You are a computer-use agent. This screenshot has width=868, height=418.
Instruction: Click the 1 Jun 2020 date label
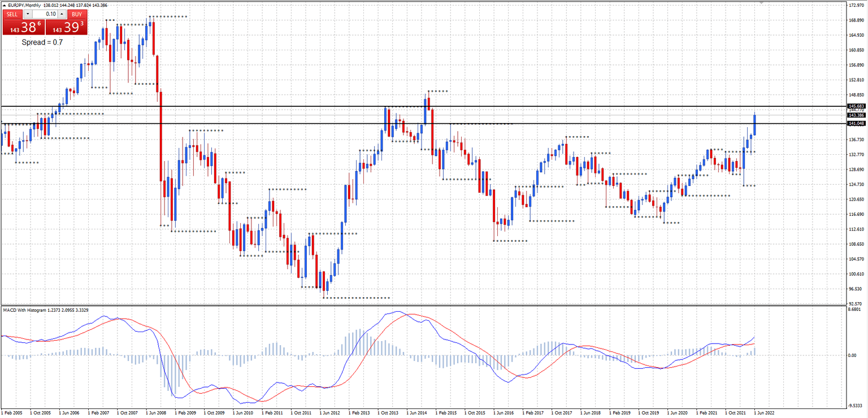678,413
